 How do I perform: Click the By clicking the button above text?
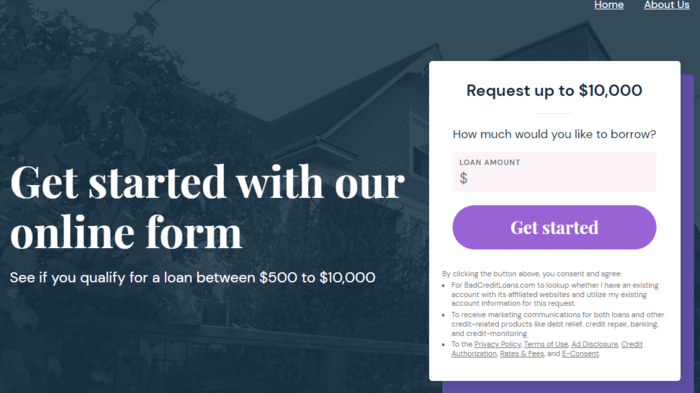pyautogui.click(x=532, y=274)
